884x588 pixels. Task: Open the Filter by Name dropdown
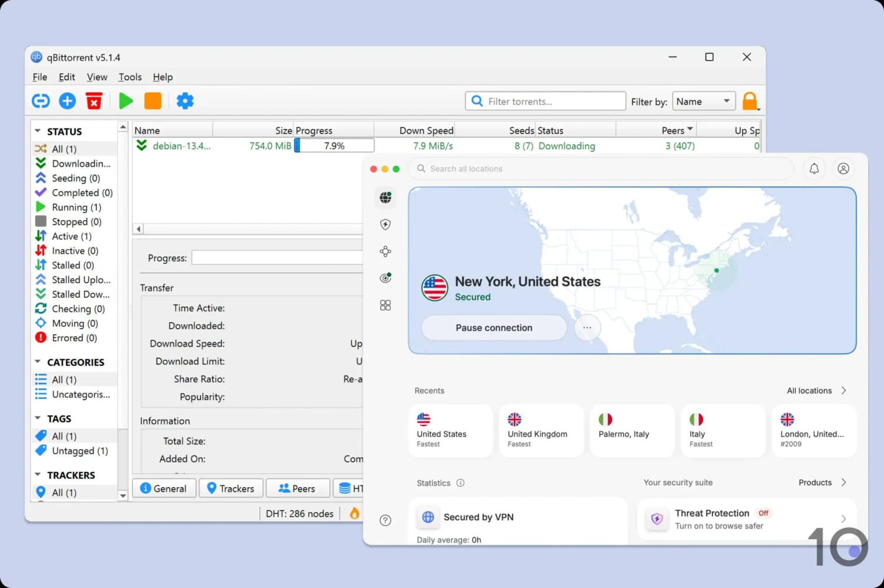coord(704,101)
